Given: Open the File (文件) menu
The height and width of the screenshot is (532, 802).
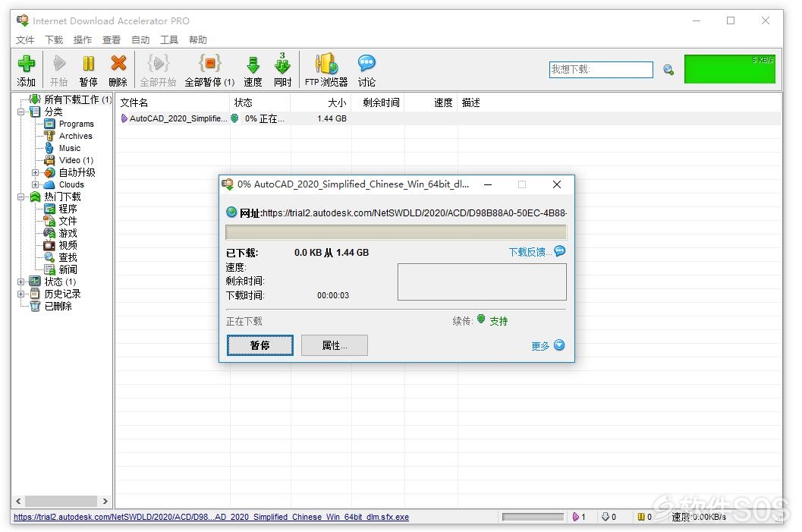Looking at the screenshot, I should pos(25,40).
